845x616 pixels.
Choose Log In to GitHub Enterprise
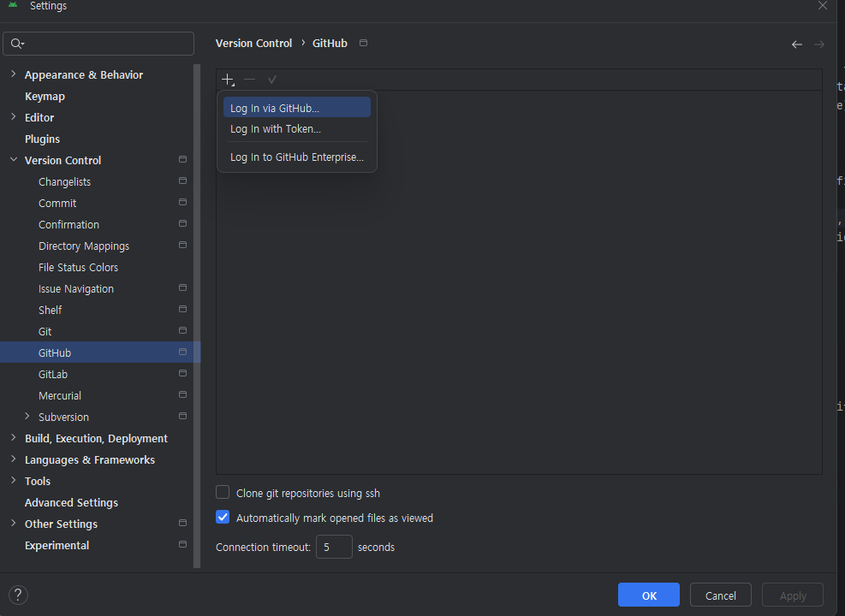coord(297,157)
